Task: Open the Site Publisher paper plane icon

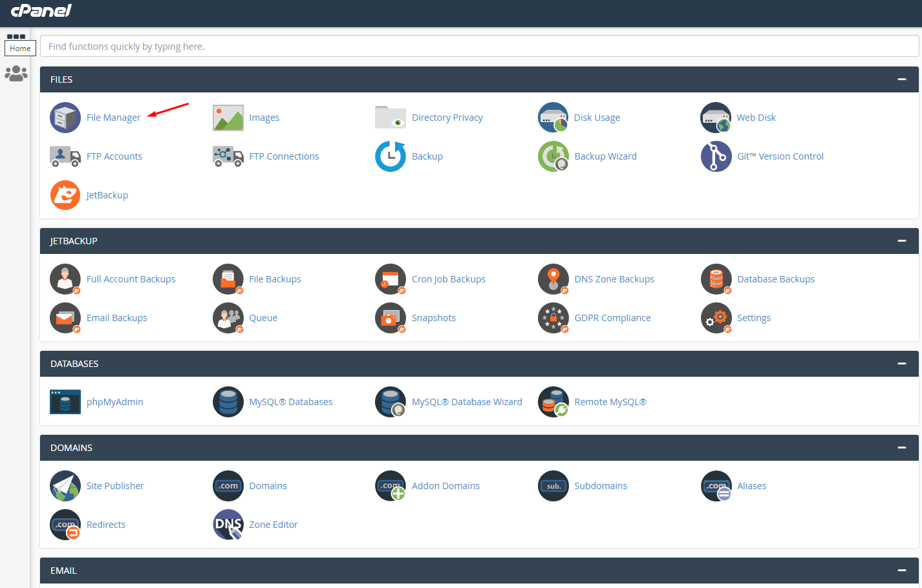Action: pos(65,486)
